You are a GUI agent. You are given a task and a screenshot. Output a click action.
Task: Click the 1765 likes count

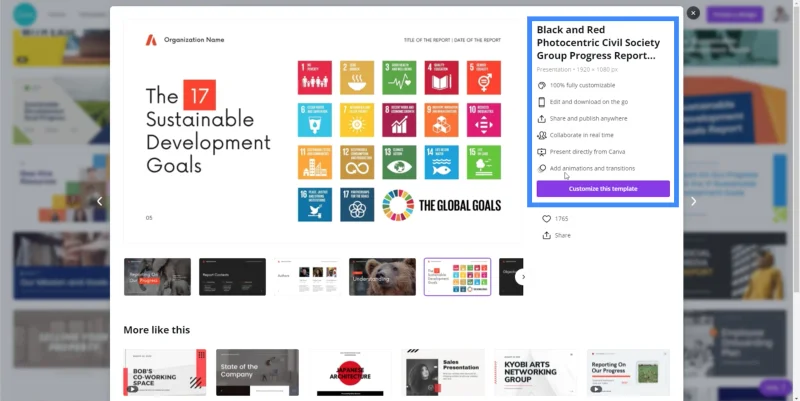point(561,218)
